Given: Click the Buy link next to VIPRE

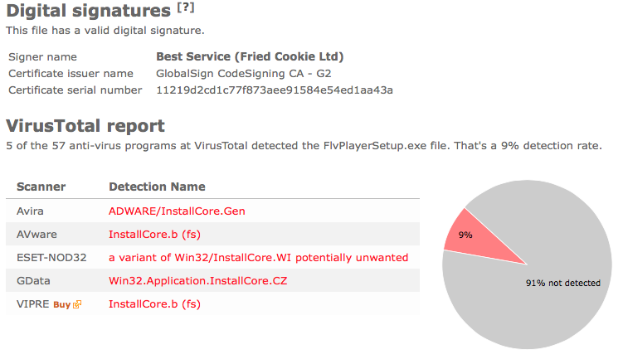Looking at the screenshot, I should click(62, 304).
